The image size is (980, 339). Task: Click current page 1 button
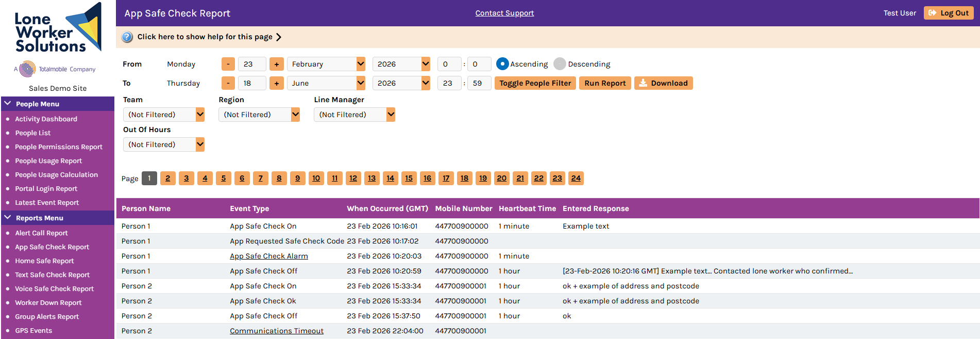pos(149,178)
